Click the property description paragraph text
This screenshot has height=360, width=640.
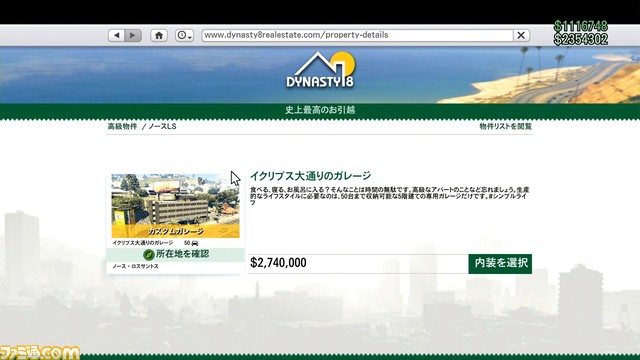(390, 196)
